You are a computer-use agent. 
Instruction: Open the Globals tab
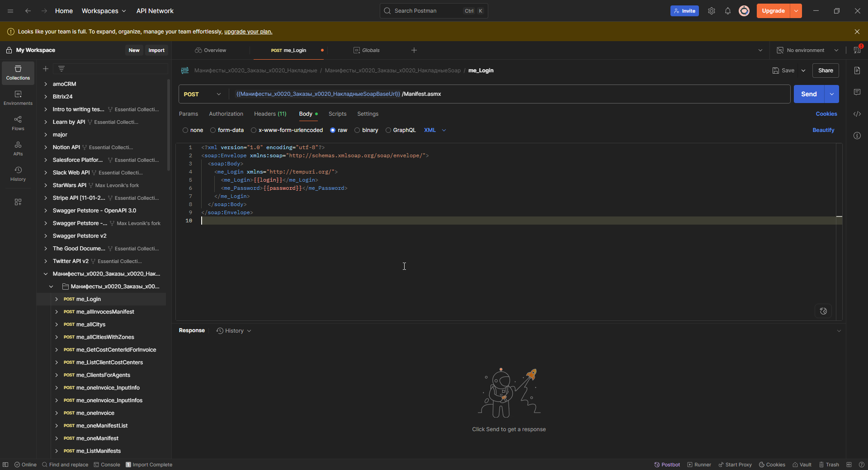(367, 50)
